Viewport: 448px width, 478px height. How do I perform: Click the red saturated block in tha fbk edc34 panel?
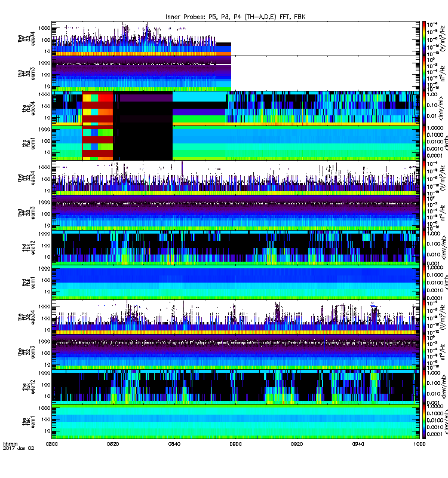click(97, 108)
